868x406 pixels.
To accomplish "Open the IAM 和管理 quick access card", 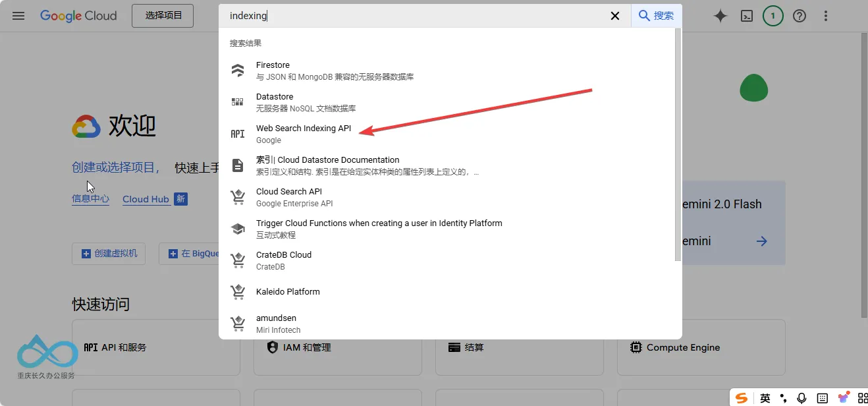I will [337, 347].
